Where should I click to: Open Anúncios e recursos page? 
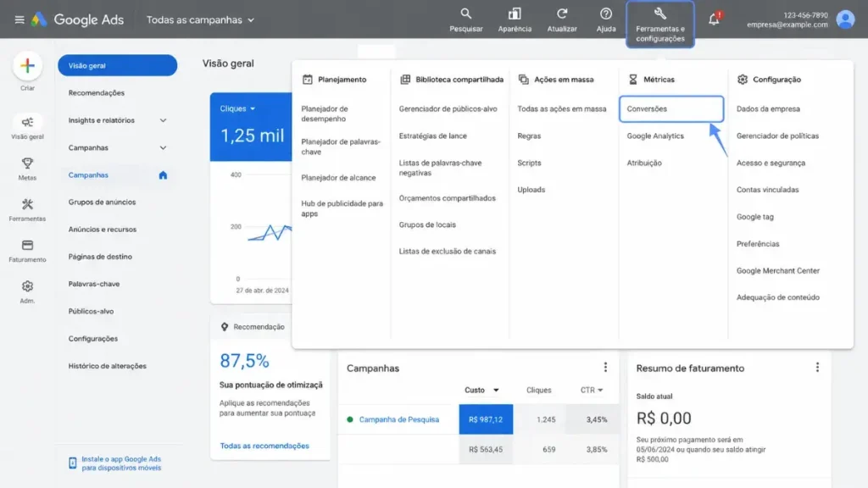click(x=103, y=229)
